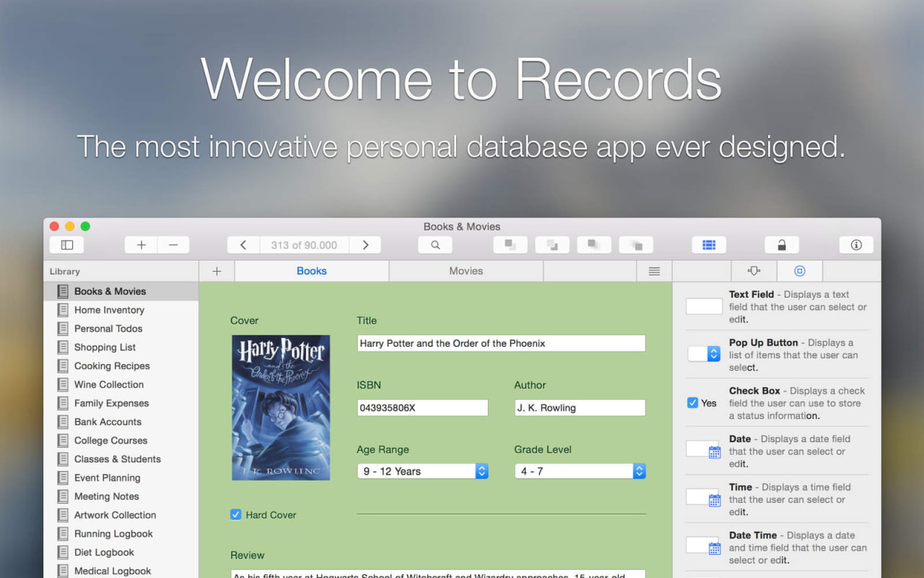The height and width of the screenshot is (578, 924).
Task: Go to previous record arrow
Action: [243, 245]
